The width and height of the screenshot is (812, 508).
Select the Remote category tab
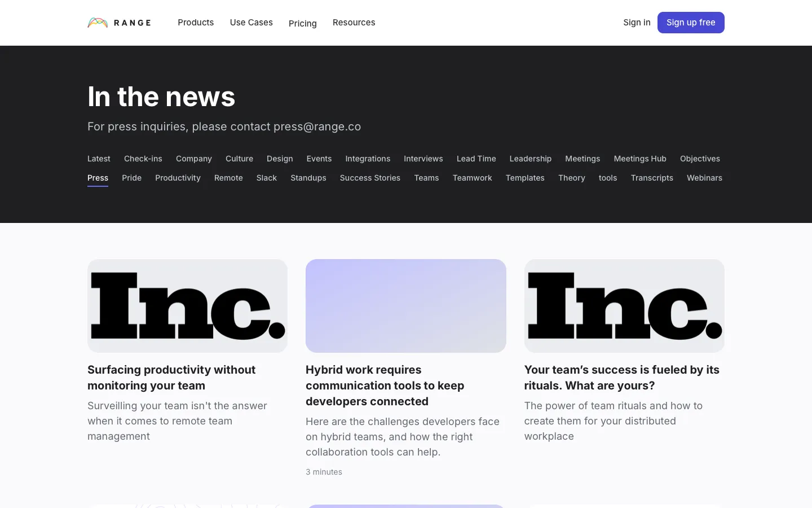[x=228, y=178]
